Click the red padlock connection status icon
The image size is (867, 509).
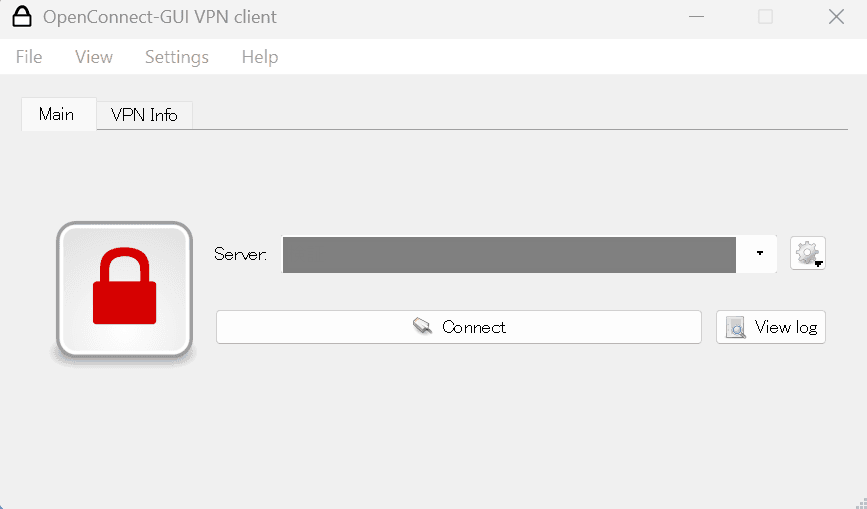124,289
